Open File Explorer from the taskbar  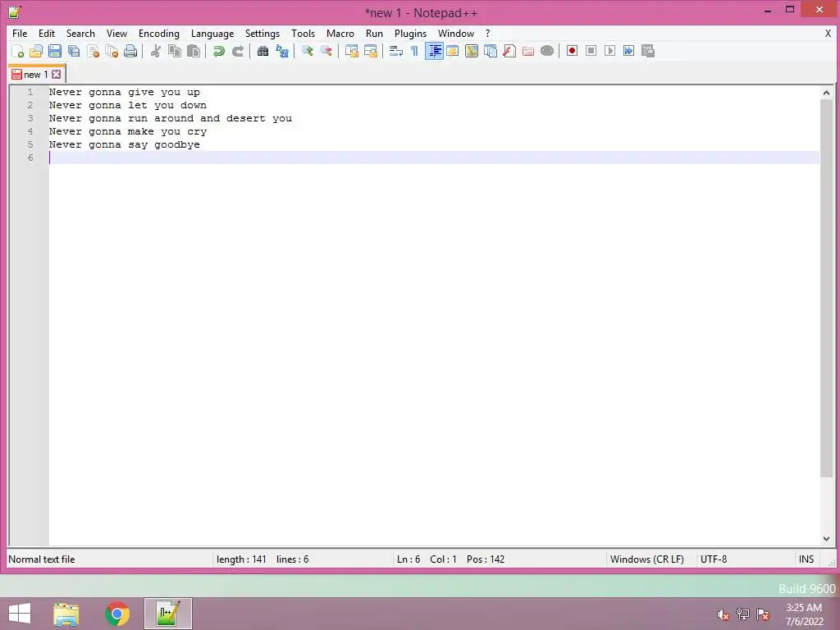click(x=66, y=614)
